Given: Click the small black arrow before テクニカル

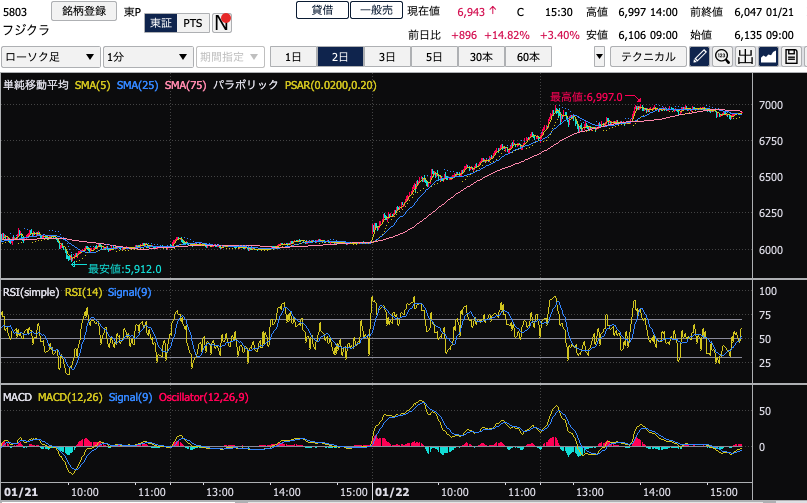Looking at the screenshot, I should click(600, 57).
